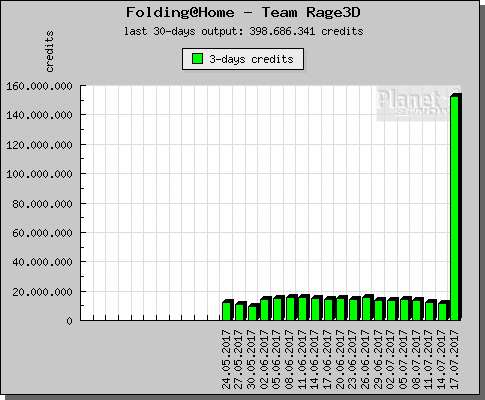The height and width of the screenshot is (400, 485).
Task: Click the 0 y-axis label
Action: pos(69,321)
